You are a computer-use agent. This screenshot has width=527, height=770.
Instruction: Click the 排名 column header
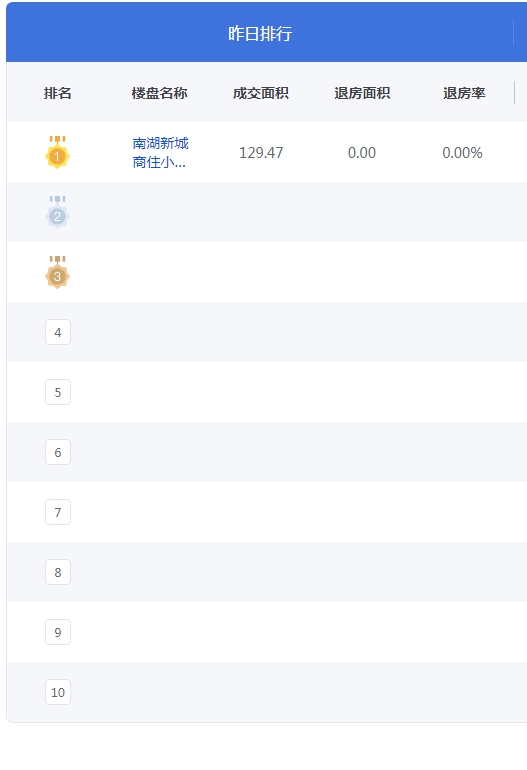(57, 93)
